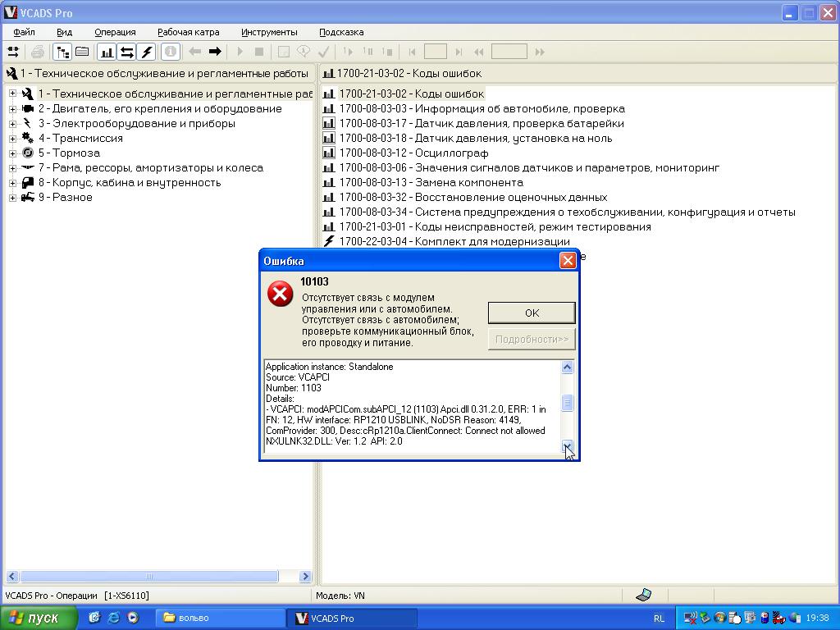Screen dimensions: 840x630
Task: Select 1700-08-03-34 Система предупреждения о техобслуживании
Action: click(x=567, y=212)
